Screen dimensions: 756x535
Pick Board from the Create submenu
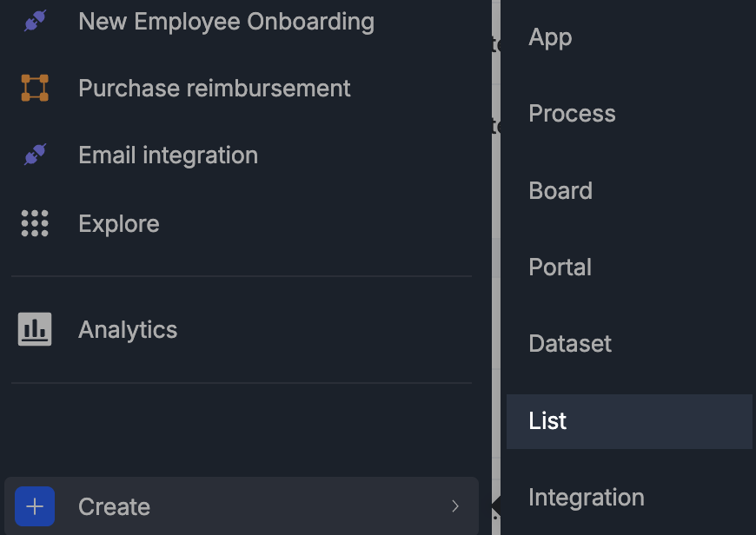coord(560,191)
